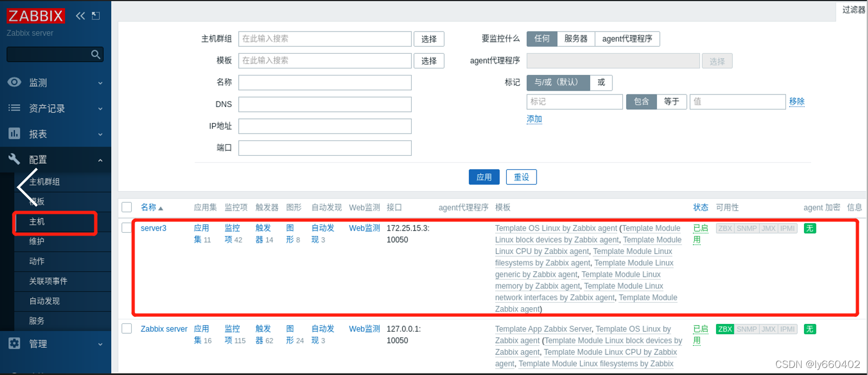Viewport: 868px width, 375px height.
Task: Click the 无 encryption badge for server3
Action: [810, 228]
